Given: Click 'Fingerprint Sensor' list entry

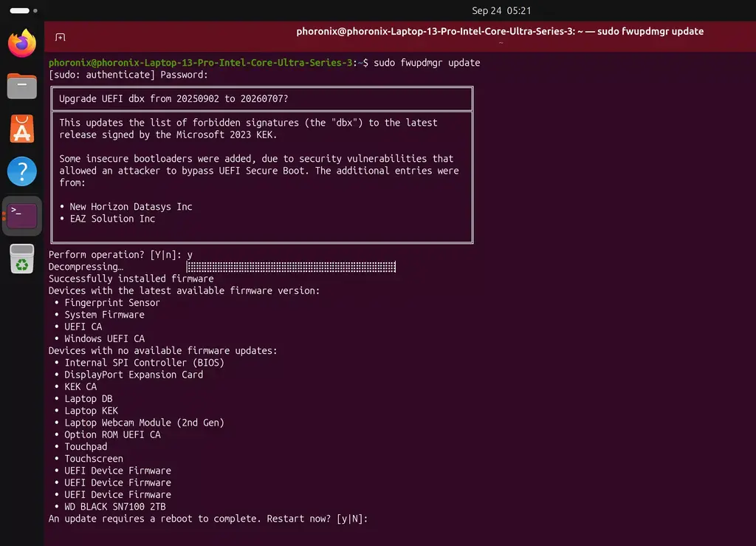Looking at the screenshot, I should pyautogui.click(x=112, y=303).
